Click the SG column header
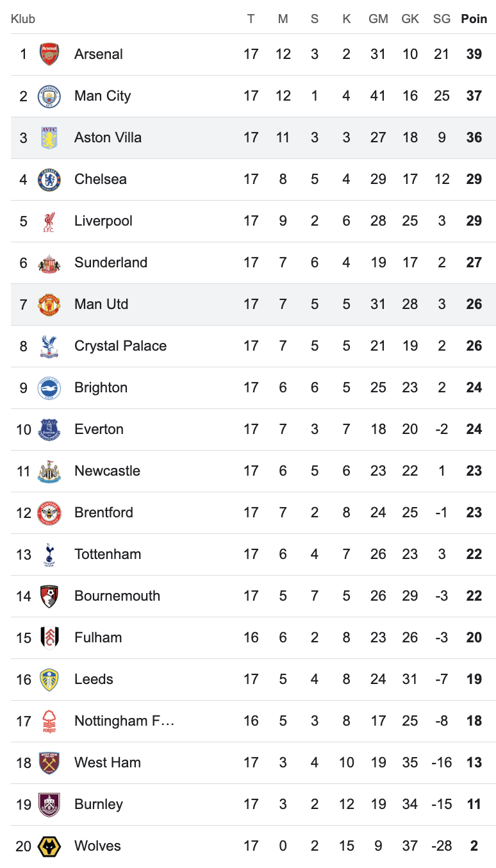The image size is (496, 868). coord(442,19)
